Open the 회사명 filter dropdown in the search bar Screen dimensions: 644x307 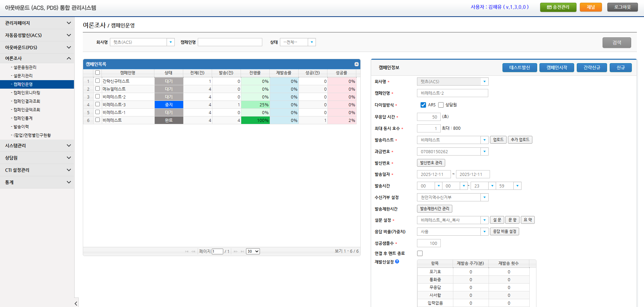pyautogui.click(x=171, y=42)
